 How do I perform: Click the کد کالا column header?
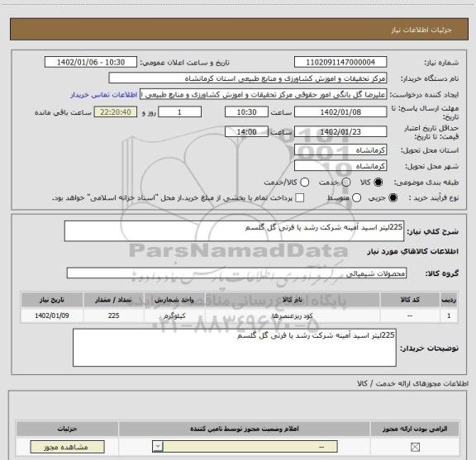[410, 300]
